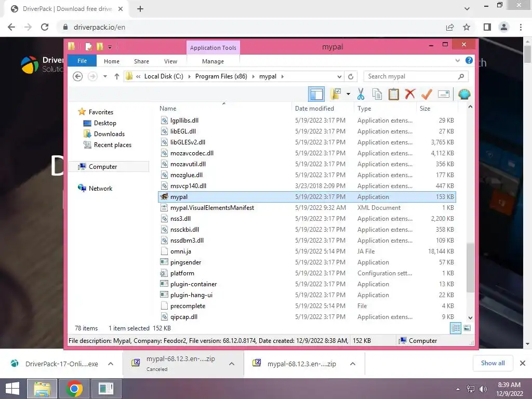
Task: Select the mypal application file
Action: click(x=307, y=197)
